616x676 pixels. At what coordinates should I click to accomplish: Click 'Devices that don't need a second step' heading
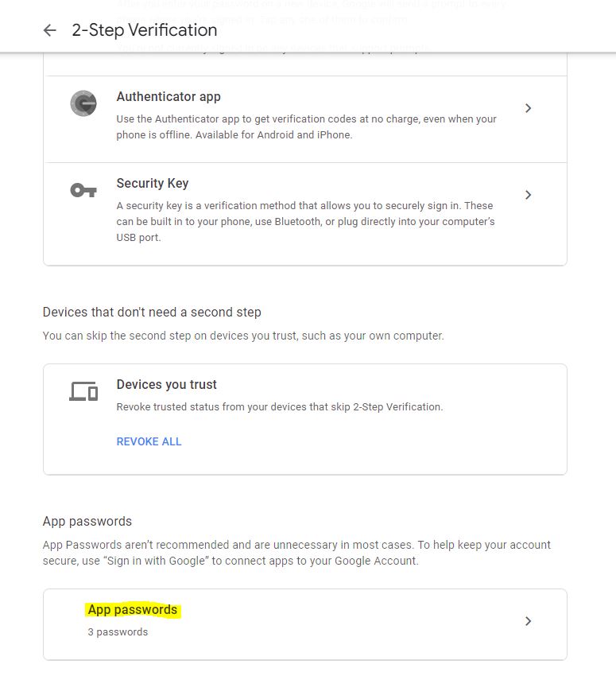click(152, 312)
